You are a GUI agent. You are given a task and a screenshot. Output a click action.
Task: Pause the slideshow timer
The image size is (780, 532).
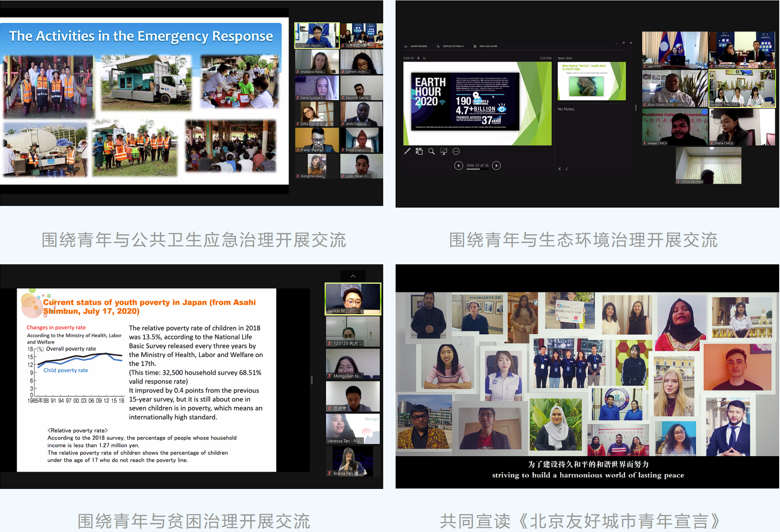tap(418, 58)
